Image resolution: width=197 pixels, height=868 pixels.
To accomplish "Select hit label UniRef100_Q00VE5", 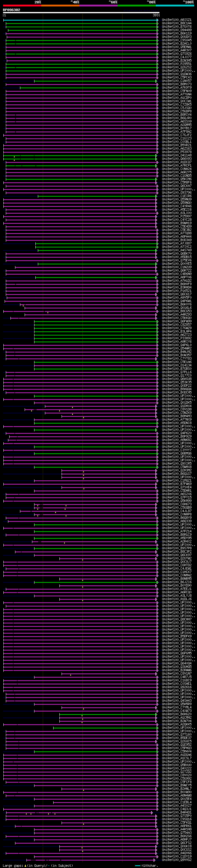I will pos(177,264).
